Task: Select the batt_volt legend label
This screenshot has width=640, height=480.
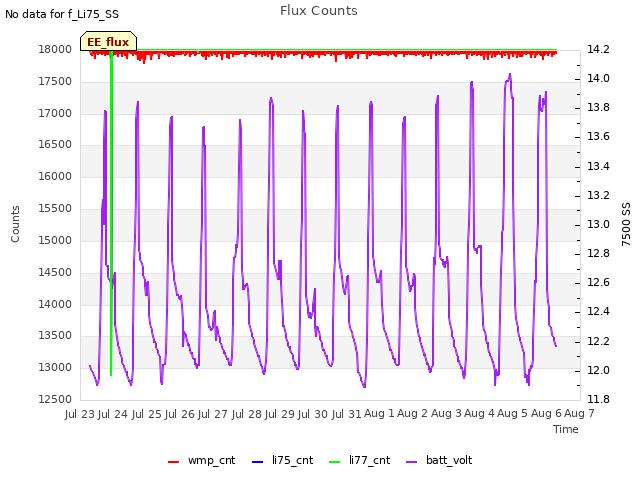Action: [x=449, y=460]
